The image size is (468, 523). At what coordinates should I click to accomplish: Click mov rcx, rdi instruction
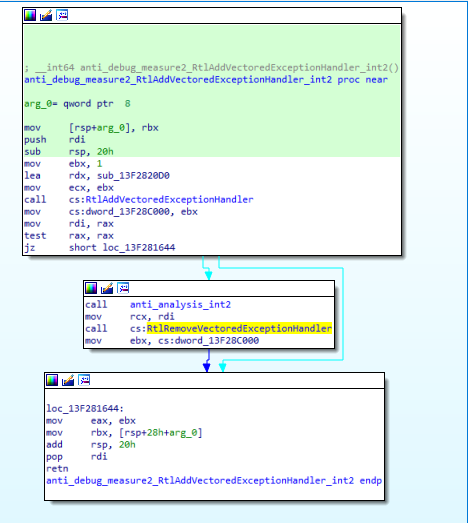coord(130,317)
